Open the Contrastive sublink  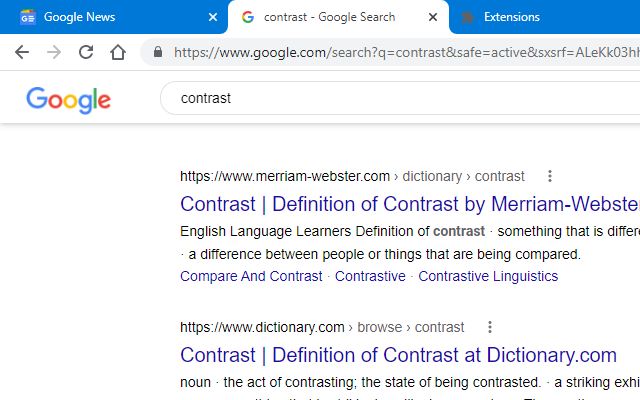(x=370, y=276)
